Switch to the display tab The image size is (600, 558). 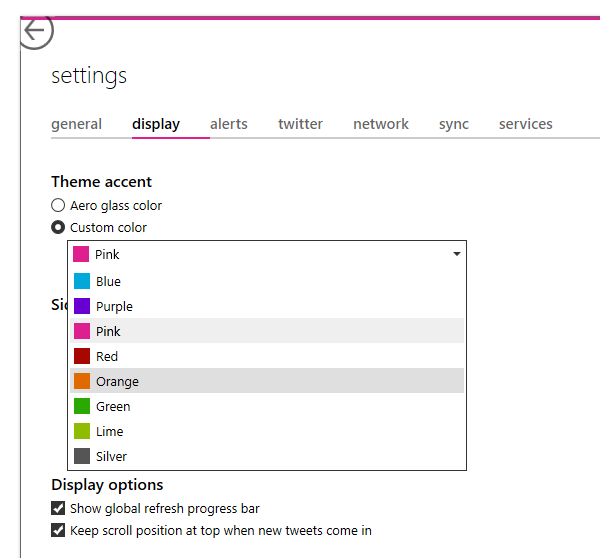(156, 124)
